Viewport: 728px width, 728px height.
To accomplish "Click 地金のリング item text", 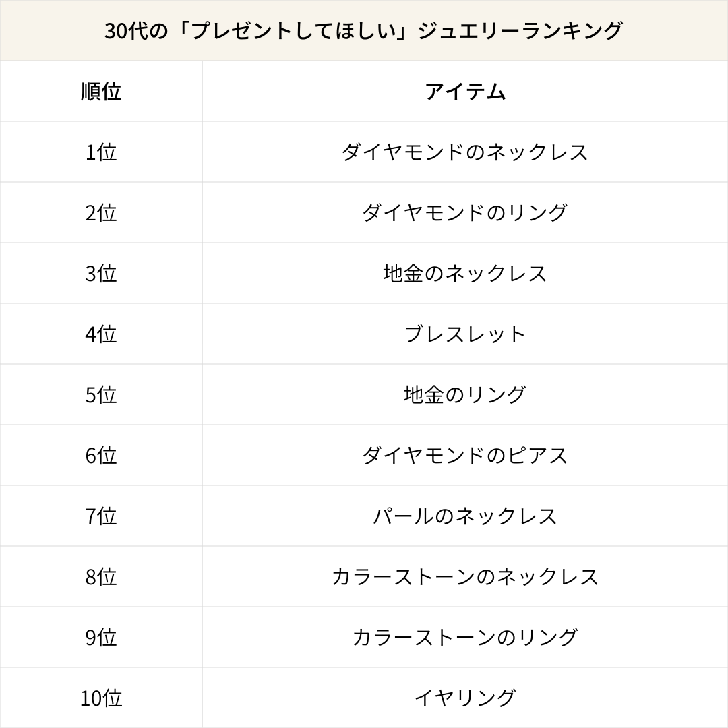I will tap(465, 395).
